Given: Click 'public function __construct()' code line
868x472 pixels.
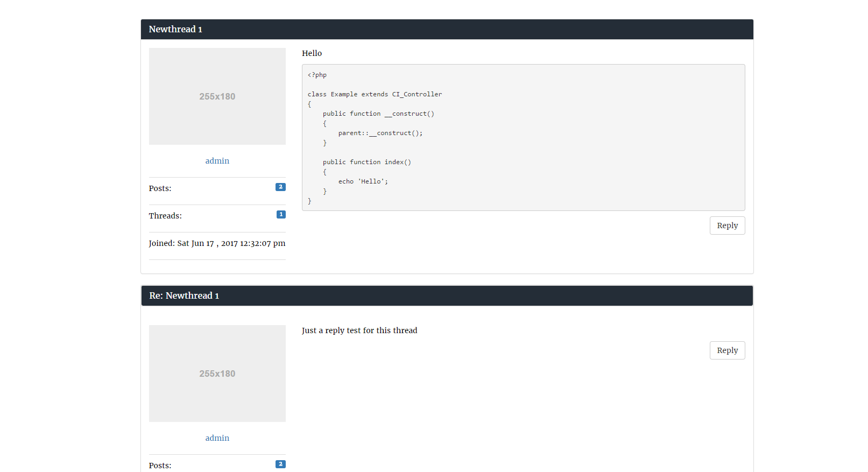Looking at the screenshot, I should (x=378, y=114).
